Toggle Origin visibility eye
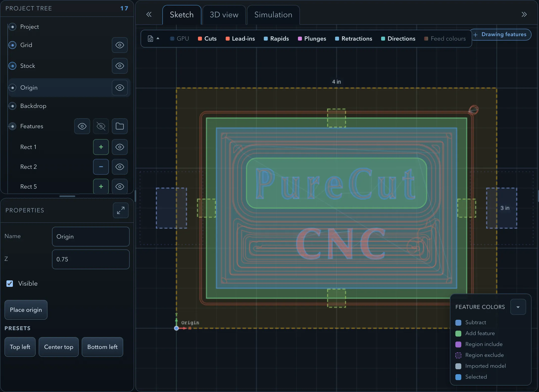Screen dimensions: 539x392 coord(120,88)
